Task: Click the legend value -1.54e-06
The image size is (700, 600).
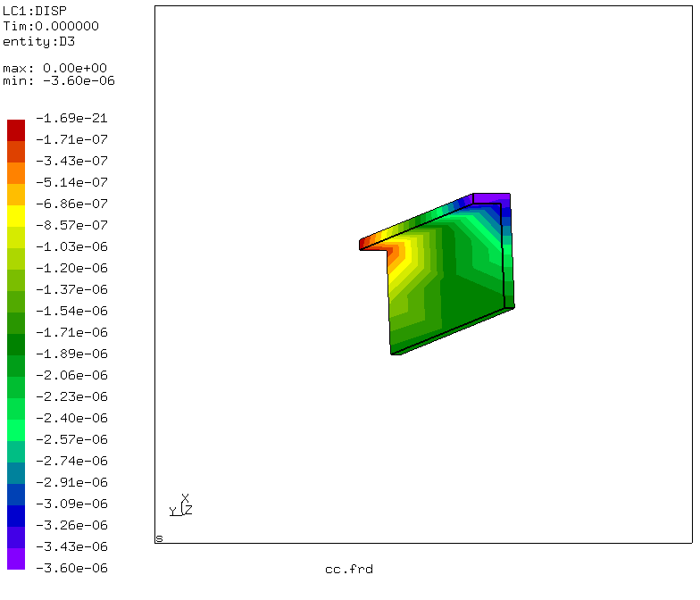Action: pyautogui.click(x=71, y=311)
